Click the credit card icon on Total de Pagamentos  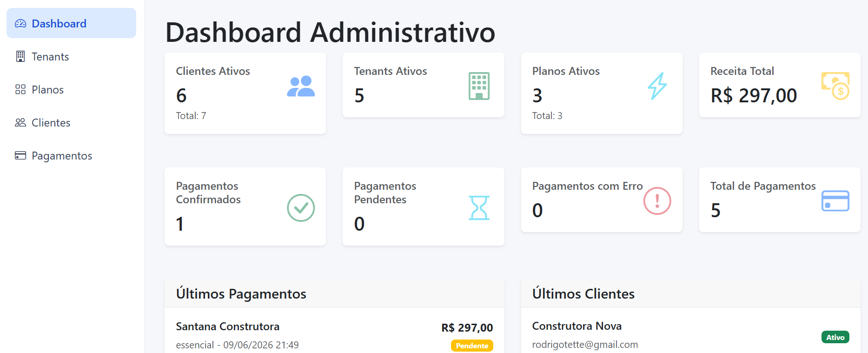tap(835, 201)
